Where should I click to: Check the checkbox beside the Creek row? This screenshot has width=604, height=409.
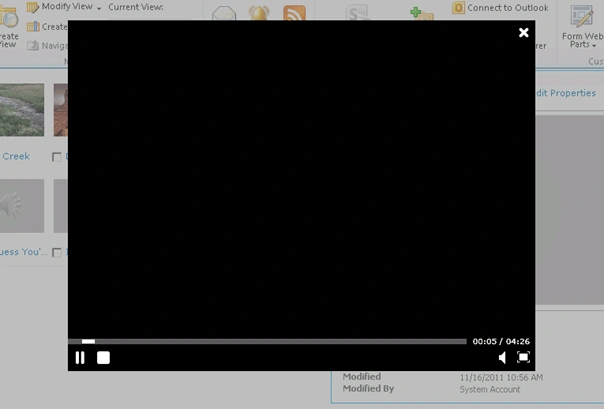57,157
